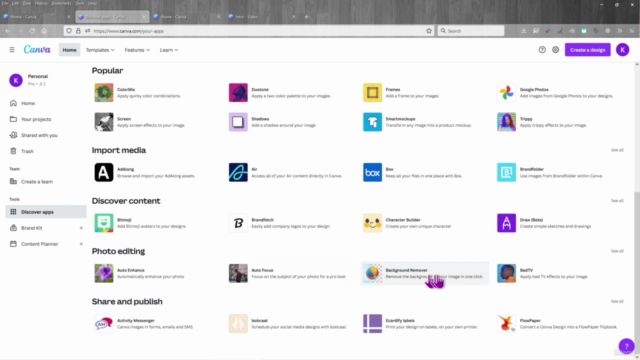Expand the Learn dropdown
640x360 pixels.
point(169,50)
